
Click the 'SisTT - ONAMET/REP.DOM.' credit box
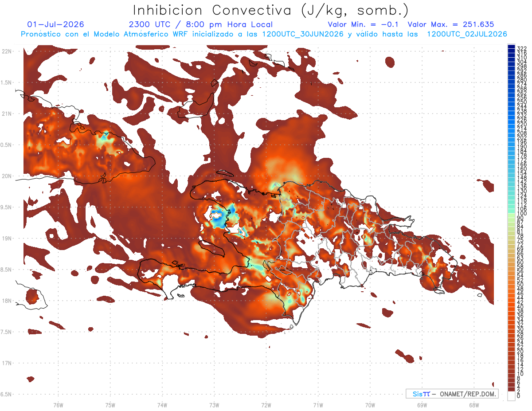[x=452, y=394]
